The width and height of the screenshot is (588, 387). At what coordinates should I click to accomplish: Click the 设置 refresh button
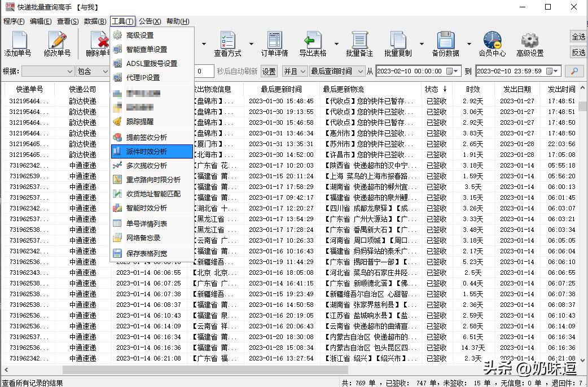tap(269, 71)
